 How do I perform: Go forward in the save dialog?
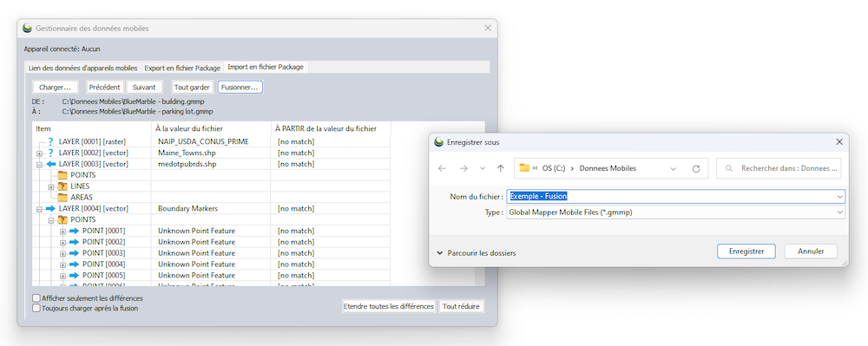pyautogui.click(x=464, y=168)
